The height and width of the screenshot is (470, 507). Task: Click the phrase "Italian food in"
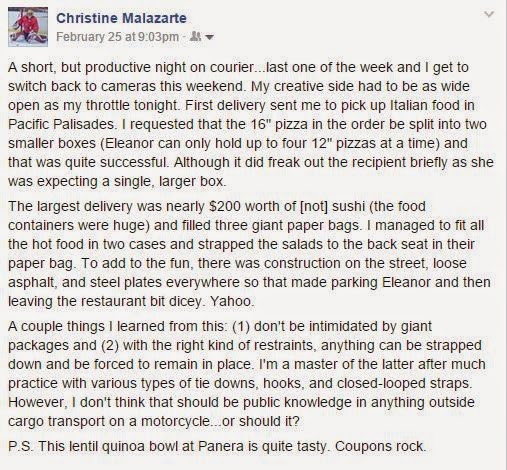click(432, 105)
